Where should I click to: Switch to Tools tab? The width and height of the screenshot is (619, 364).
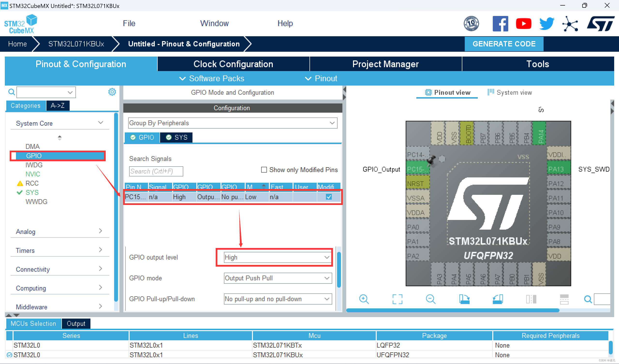(x=538, y=64)
